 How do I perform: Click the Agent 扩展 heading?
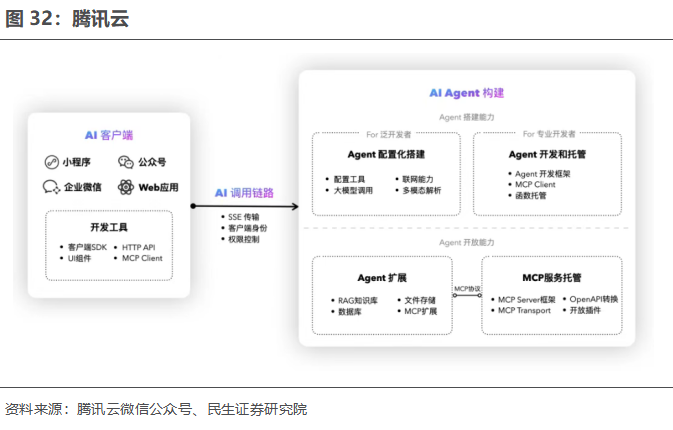click(x=382, y=278)
